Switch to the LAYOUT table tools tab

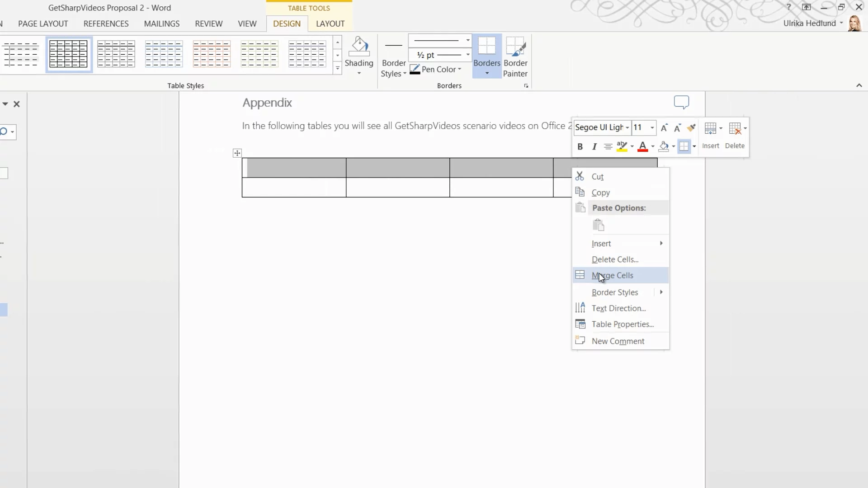330,24
